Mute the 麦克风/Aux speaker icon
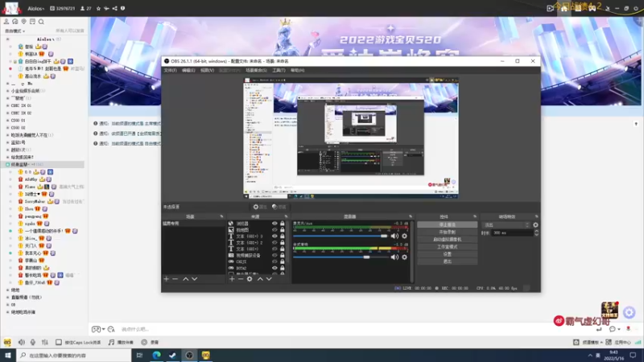This screenshot has width=644, height=362. 394,236
